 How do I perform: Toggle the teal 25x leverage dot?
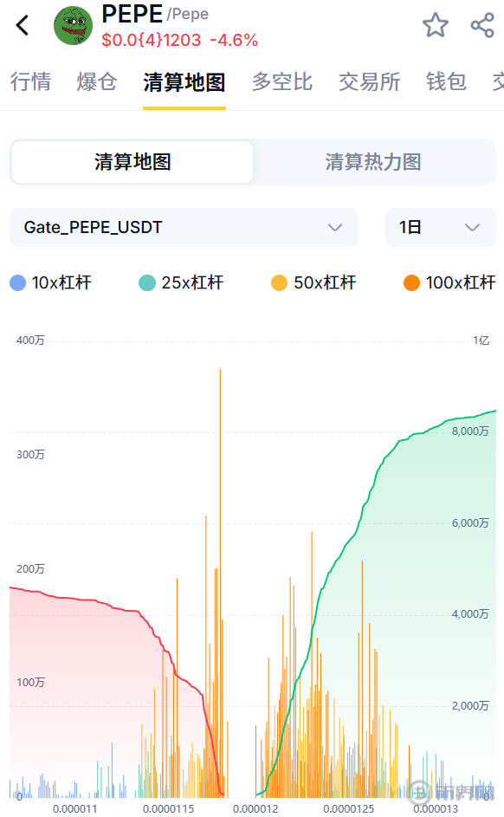click(x=147, y=283)
